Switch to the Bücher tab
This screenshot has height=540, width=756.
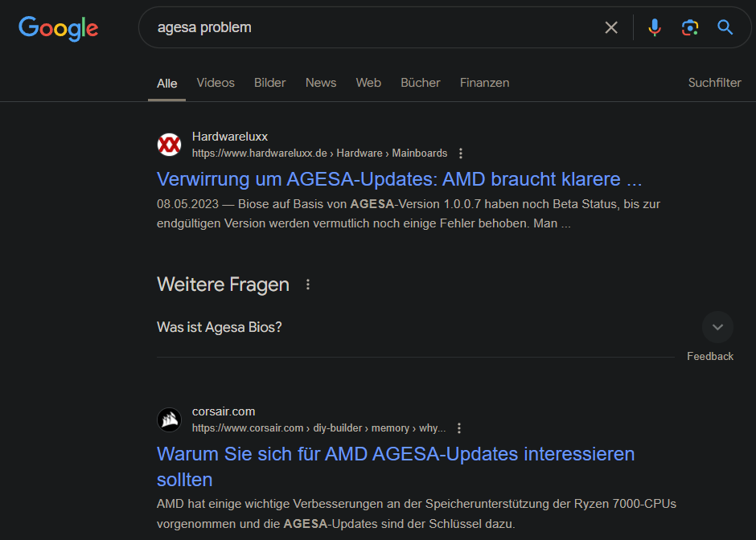(421, 83)
